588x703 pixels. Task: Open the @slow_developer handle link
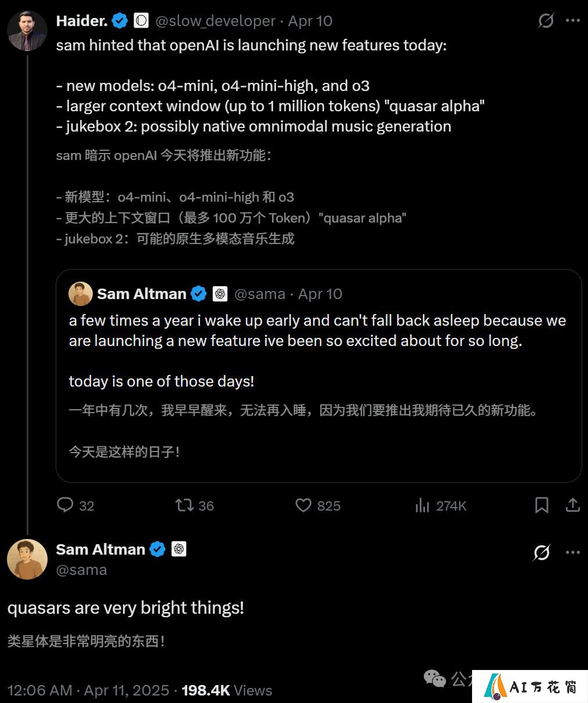click(215, 21)
